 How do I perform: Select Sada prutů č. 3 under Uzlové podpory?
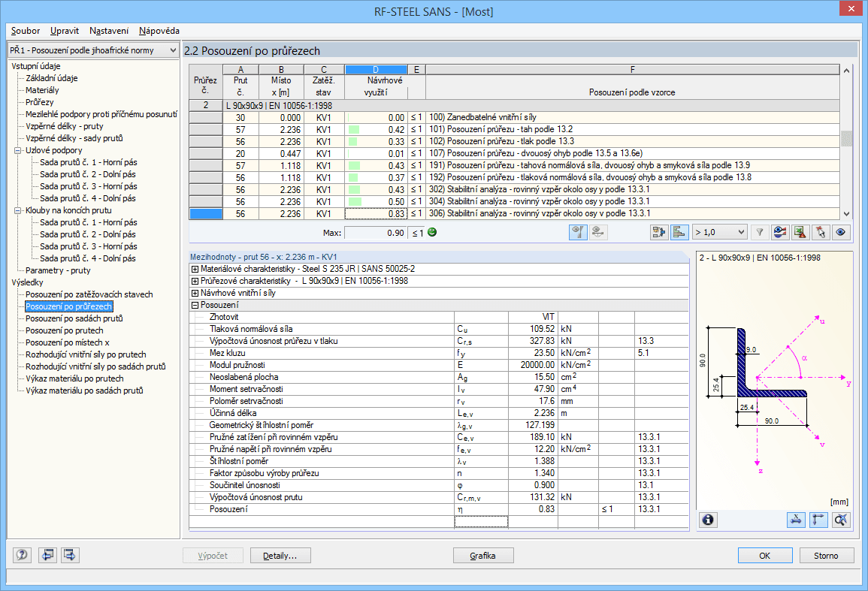88,186
